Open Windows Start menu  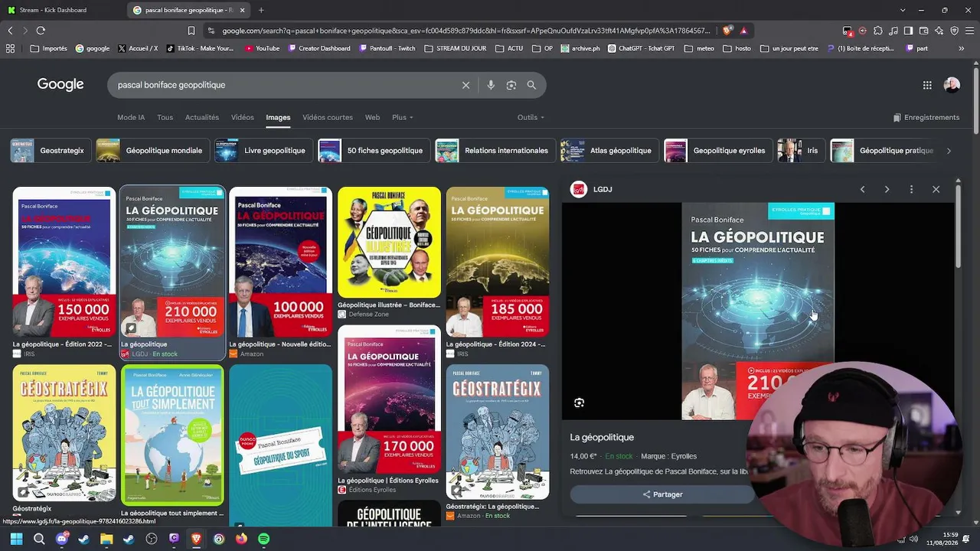16,539
